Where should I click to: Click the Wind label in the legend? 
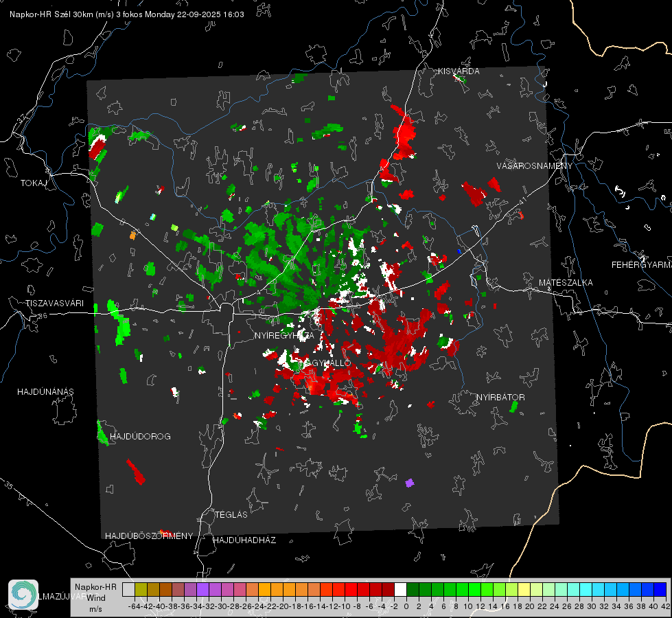click(96, 598)
